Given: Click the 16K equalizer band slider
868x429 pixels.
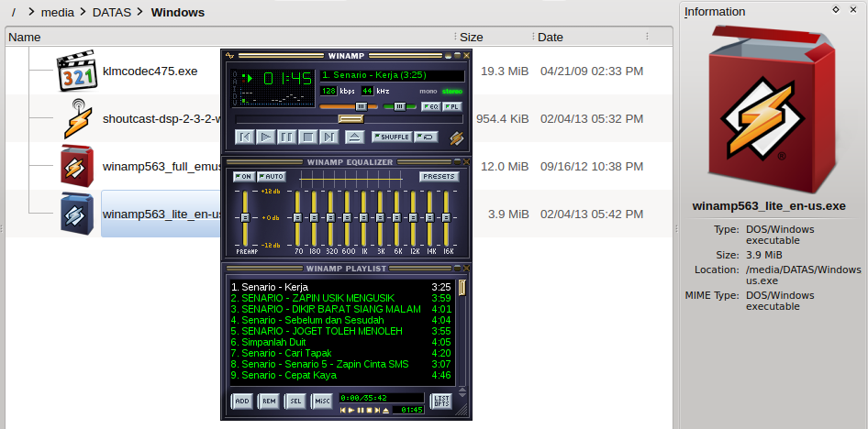Looking at the screenshot, I should 446,218.
